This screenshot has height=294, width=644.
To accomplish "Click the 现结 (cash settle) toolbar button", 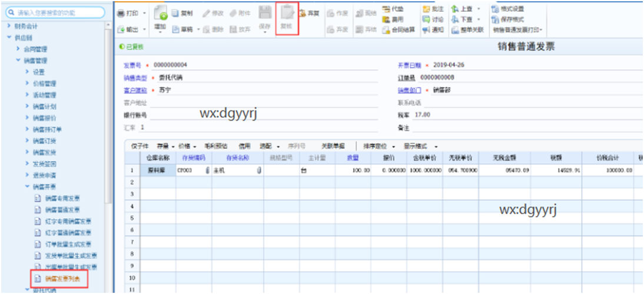I will coord(366,13).
